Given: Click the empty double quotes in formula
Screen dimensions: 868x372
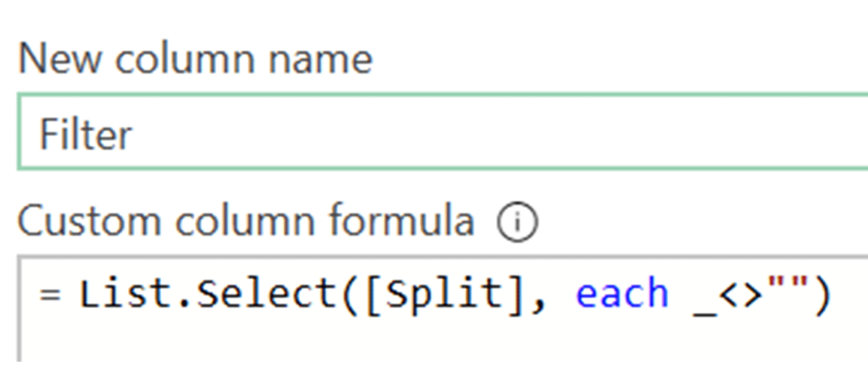Looking at the screenshot, I should tap(786, 285).
